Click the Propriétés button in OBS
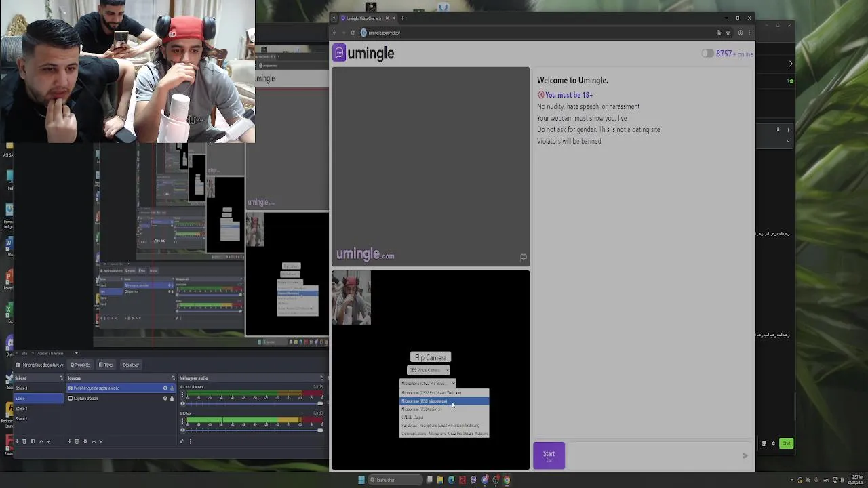This screenshot has width=868, height=488. point(81,365)
